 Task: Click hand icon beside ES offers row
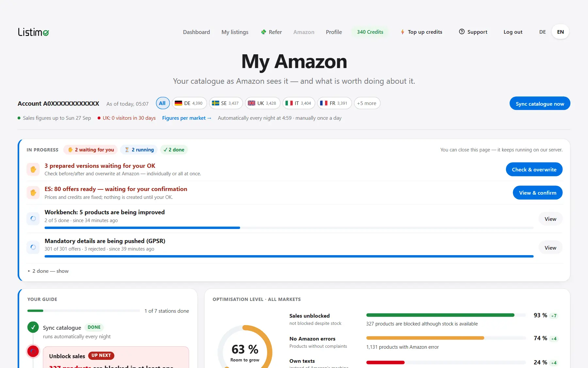[33, 193]
